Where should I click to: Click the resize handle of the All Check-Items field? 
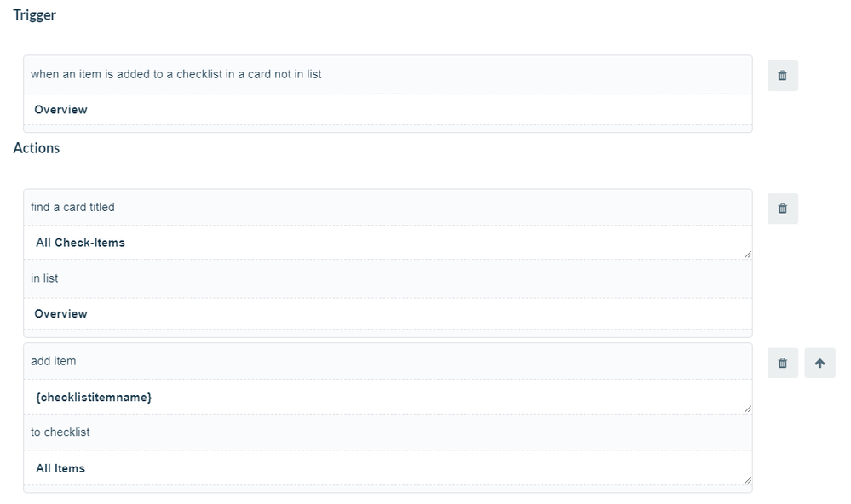click(748, 253)
